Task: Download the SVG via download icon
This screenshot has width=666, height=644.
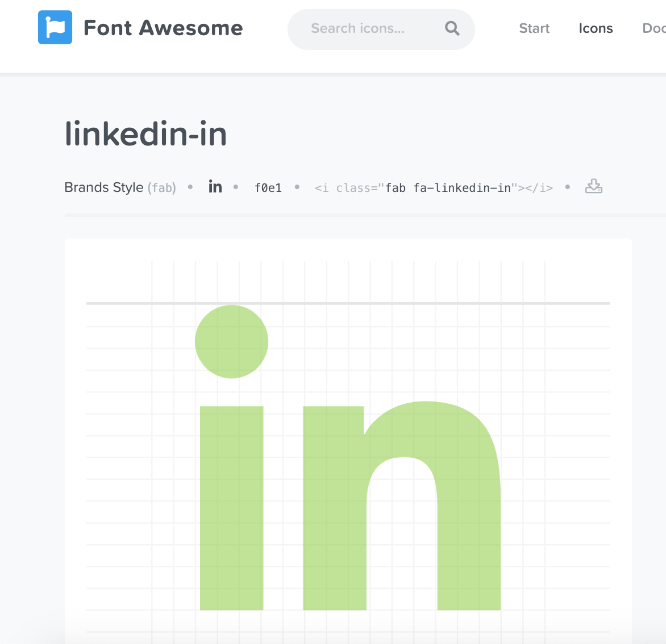Action: pyautogui.click(x=593, y=186)
